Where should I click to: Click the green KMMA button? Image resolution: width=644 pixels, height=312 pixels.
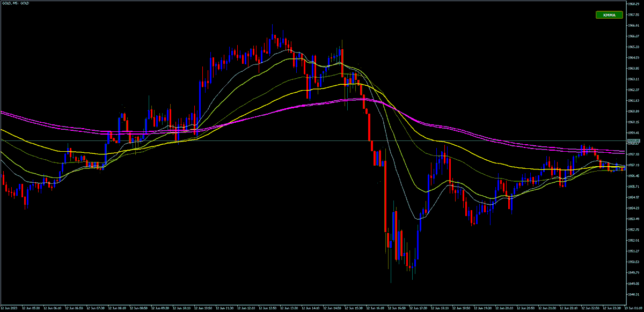click(609, 15)
